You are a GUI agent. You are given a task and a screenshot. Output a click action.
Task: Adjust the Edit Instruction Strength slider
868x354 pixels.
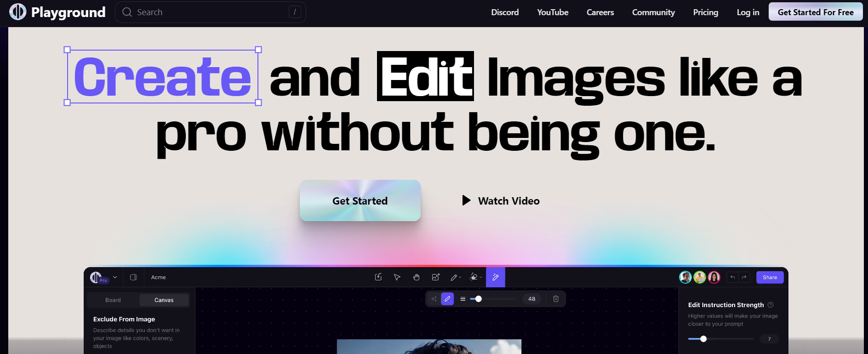click(x=703, y=339)
